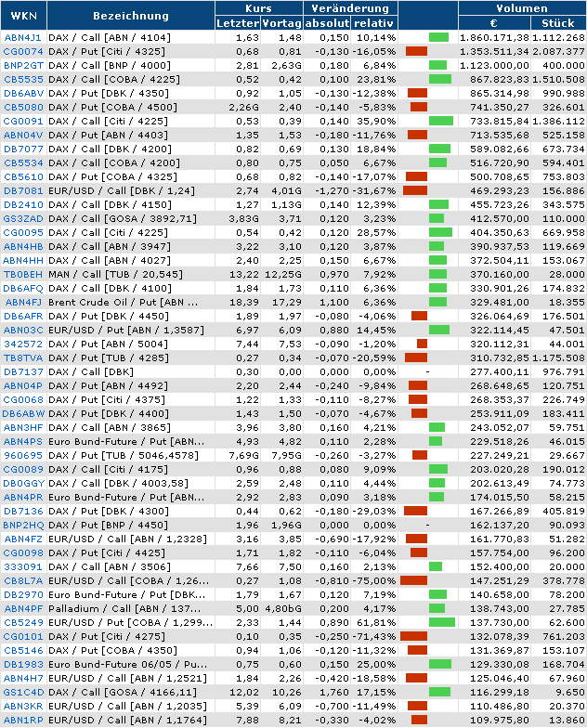Click the ABN3KR WKN link
This screenshot has height=728, width=587.
point(22,706)
